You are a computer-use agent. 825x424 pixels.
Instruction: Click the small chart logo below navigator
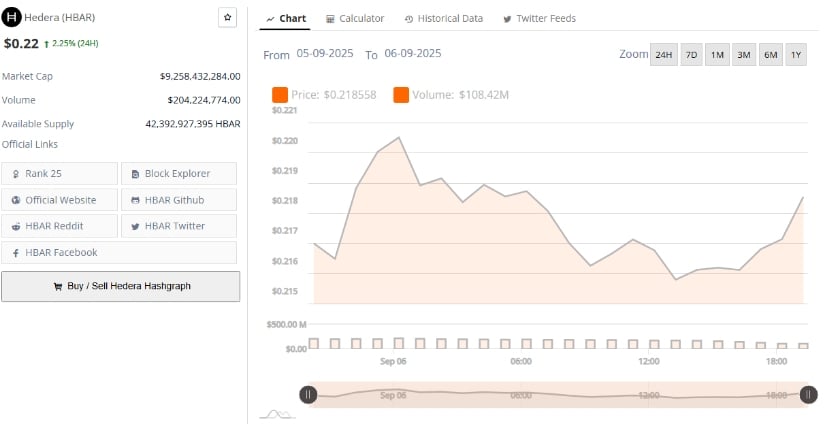pyautogui.click(x=277, y=415)
